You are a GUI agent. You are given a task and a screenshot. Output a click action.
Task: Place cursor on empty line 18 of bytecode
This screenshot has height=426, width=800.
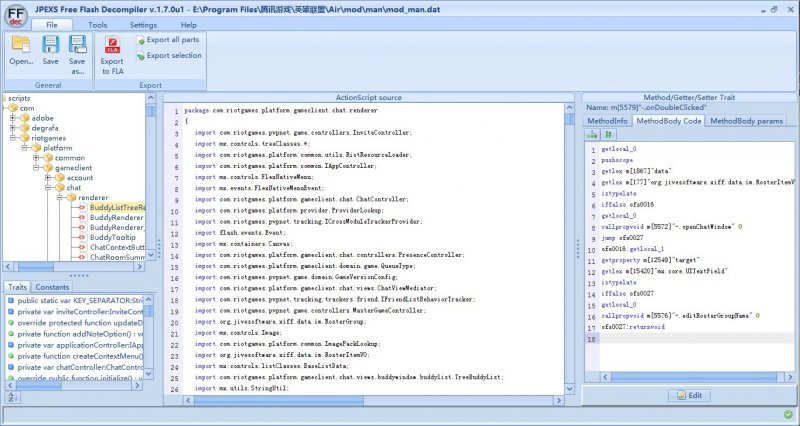[697, 338]
